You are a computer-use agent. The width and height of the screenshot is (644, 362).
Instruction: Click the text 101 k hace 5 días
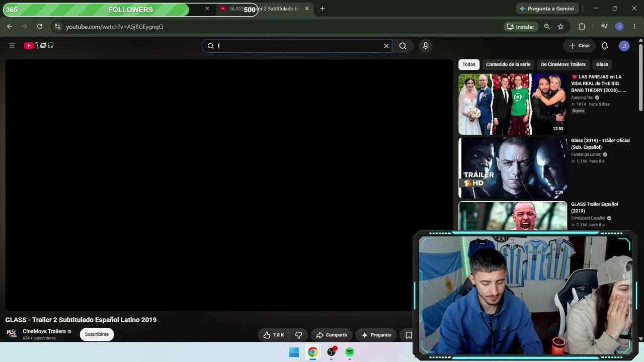[590, 104]
